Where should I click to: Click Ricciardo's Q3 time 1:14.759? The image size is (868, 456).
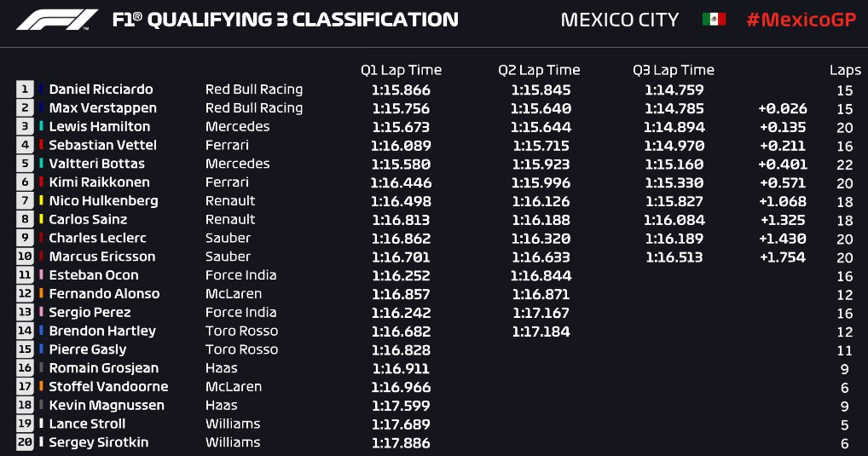pyautogui.click(x=674, y=89)
